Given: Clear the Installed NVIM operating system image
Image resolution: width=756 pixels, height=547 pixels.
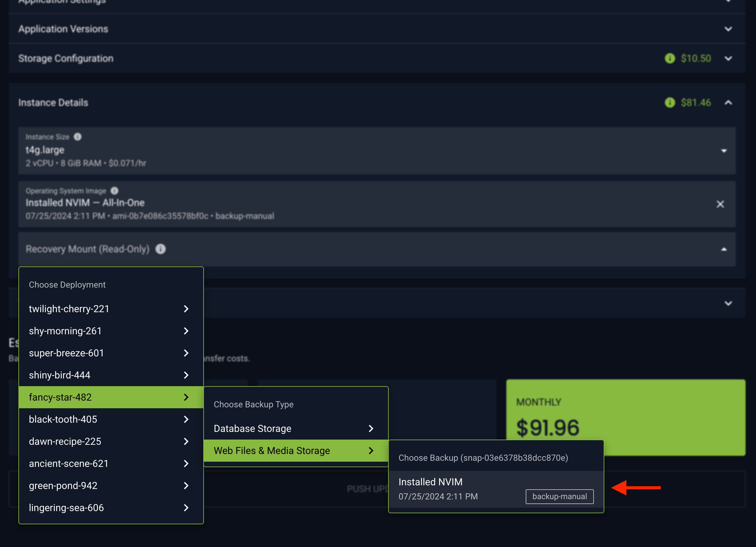Looking at the screenshot, I should pyautogui.click(x=720, y=204).
